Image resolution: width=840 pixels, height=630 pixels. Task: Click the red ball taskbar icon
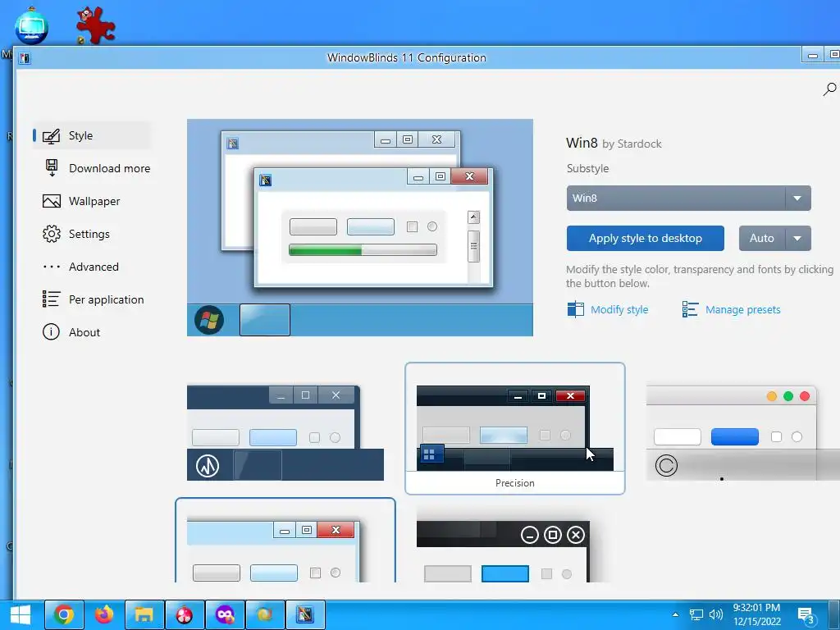click(x=185, y=614)
